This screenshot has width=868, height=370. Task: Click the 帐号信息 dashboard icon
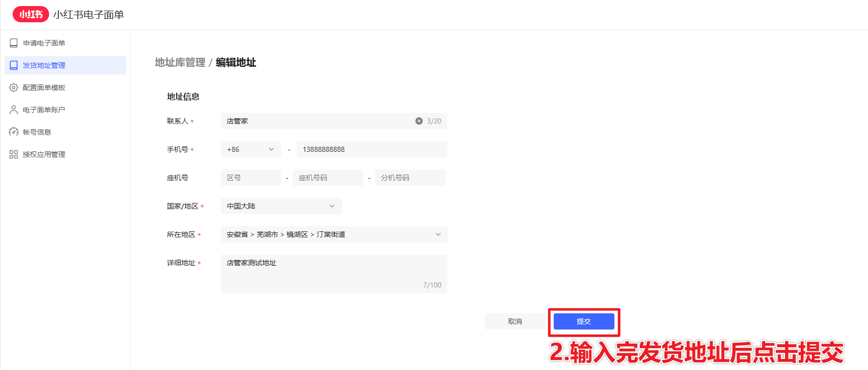pos(14,132)
